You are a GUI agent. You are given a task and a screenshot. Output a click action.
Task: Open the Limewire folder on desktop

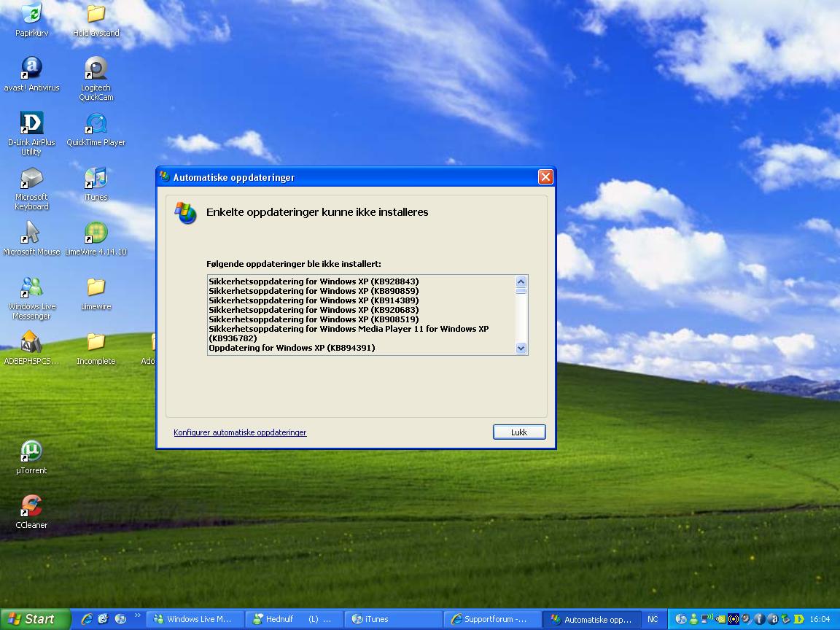pyautogui.click(x=96, y=293)
